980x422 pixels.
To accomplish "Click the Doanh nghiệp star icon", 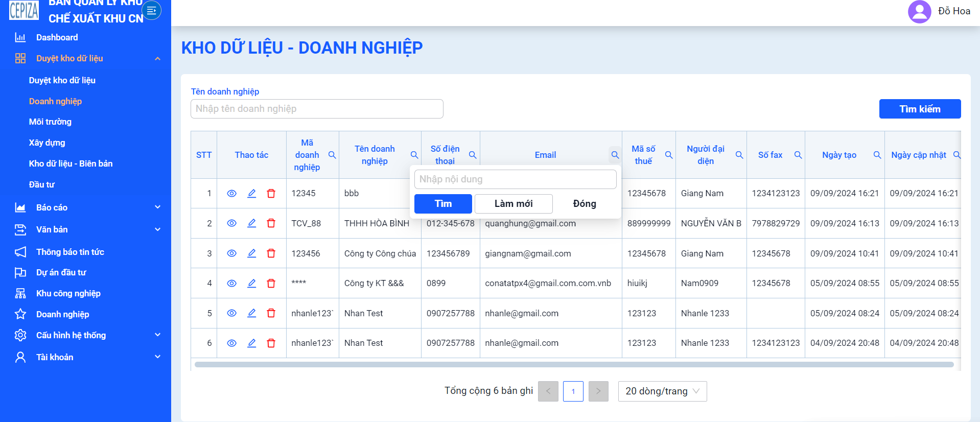I will pos(20,314).
